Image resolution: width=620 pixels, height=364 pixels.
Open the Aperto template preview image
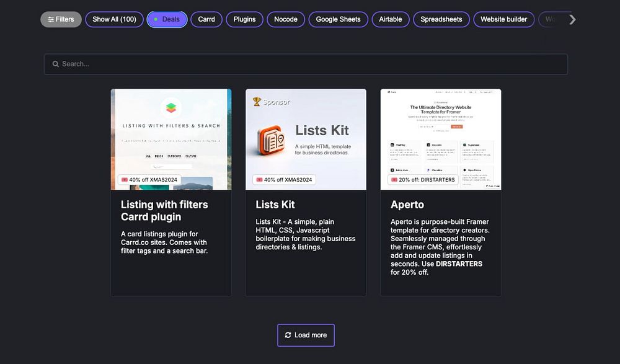point(441,140)
